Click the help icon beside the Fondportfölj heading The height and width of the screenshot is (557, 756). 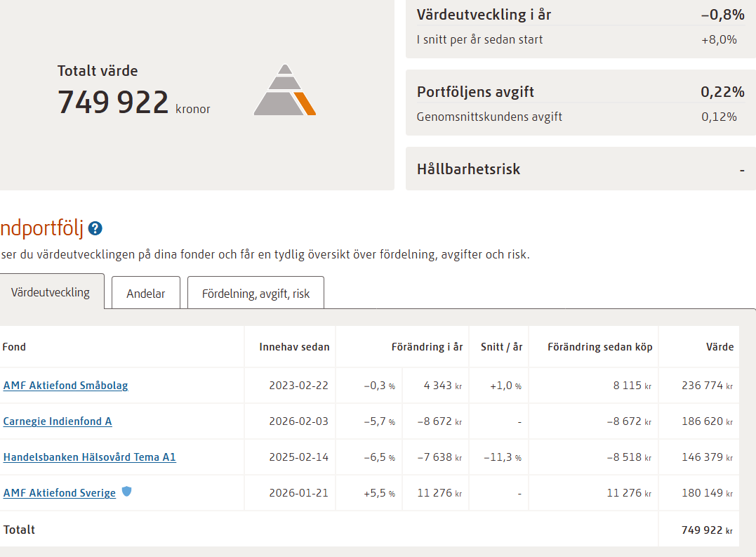95,228
